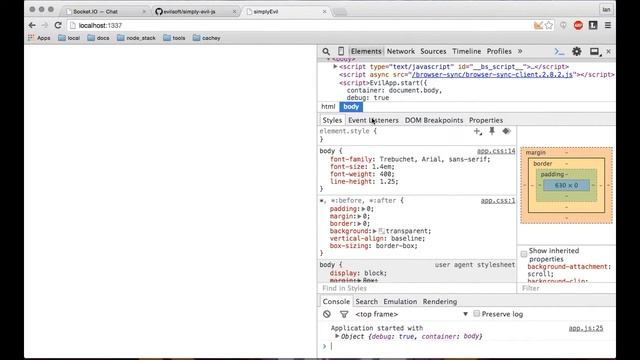
Task: Focus the computed Filter field
Action: [x=567, y=288]
